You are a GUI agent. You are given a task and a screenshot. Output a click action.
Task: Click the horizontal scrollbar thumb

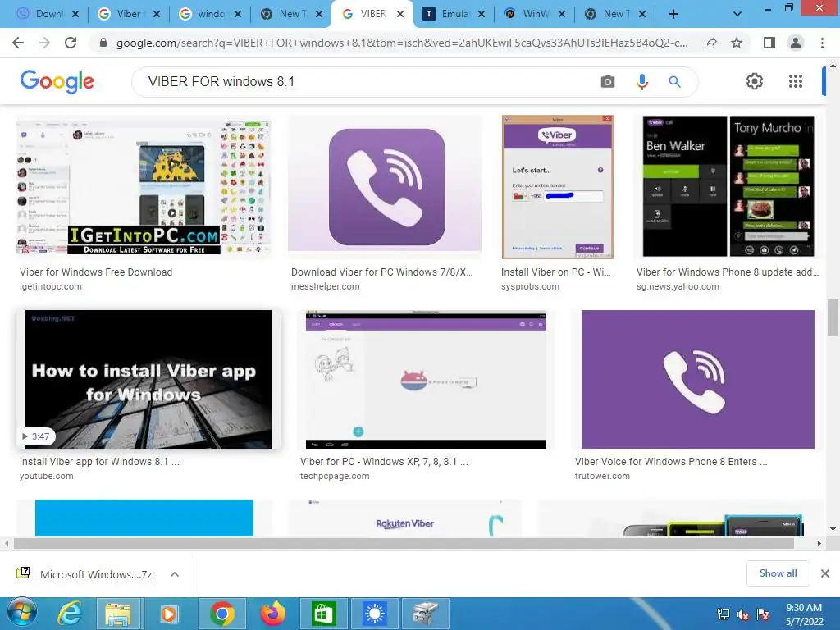(404, 543)
